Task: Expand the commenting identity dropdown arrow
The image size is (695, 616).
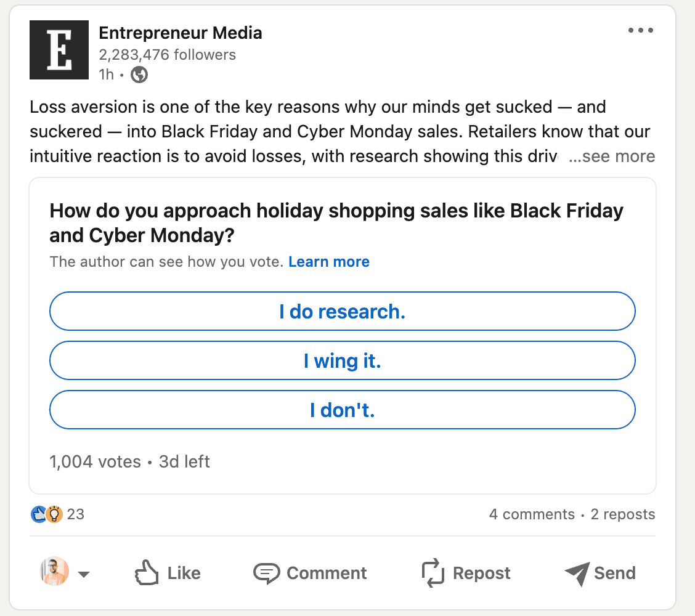Action: (84, 573)
